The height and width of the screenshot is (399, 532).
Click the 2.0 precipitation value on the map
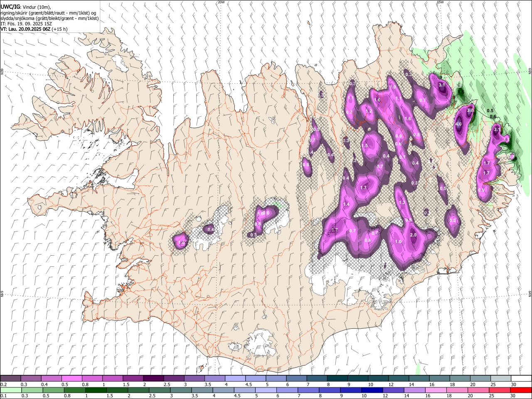click(x=413, y=235)
